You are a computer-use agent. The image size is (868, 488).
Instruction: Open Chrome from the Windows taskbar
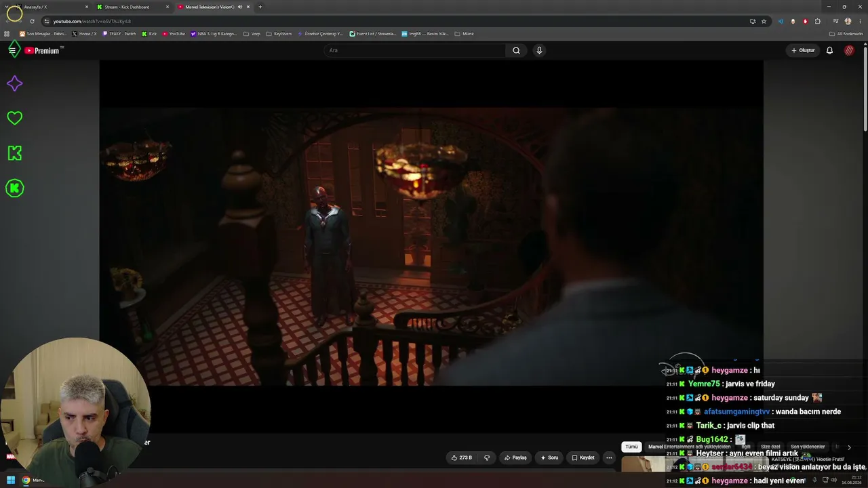click(x=26, y=481)
